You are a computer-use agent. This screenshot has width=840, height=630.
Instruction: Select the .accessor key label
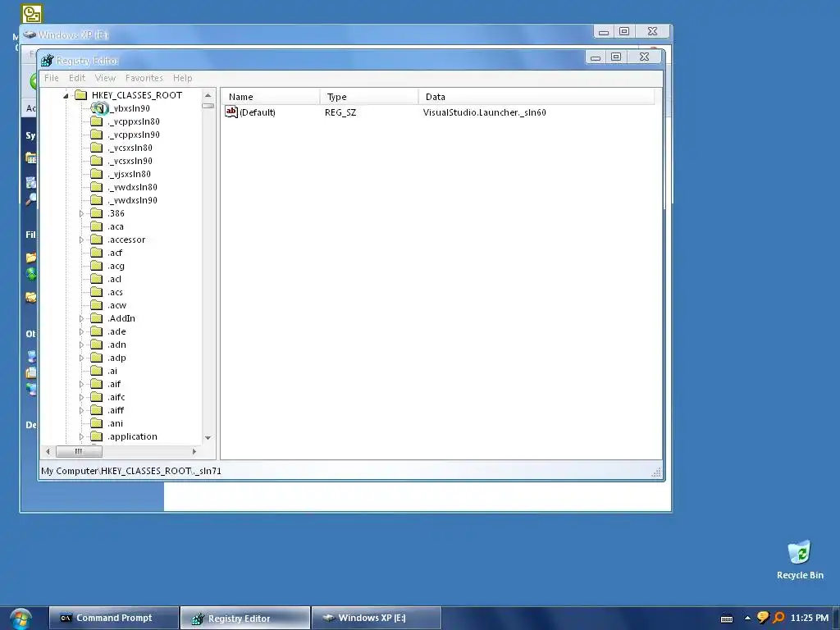[126, 240]
